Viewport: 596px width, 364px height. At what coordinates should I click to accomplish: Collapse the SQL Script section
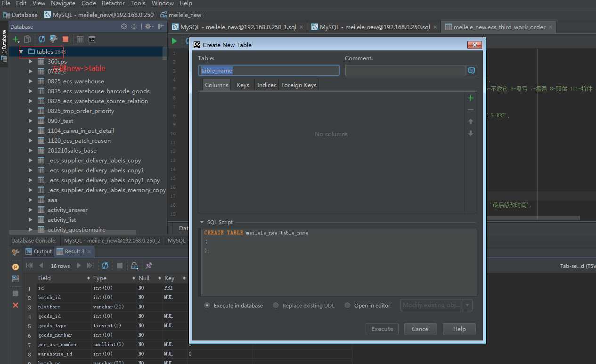[x=202, y=222]
